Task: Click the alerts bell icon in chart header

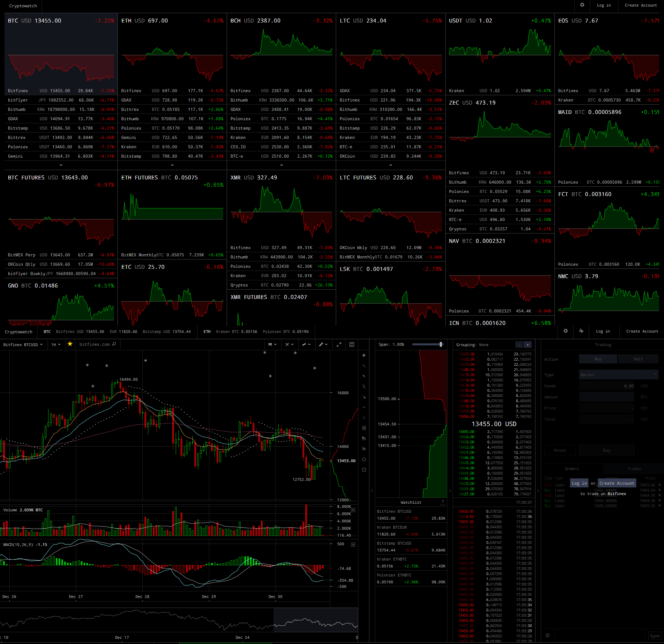Action: click(x=581, y=331)
